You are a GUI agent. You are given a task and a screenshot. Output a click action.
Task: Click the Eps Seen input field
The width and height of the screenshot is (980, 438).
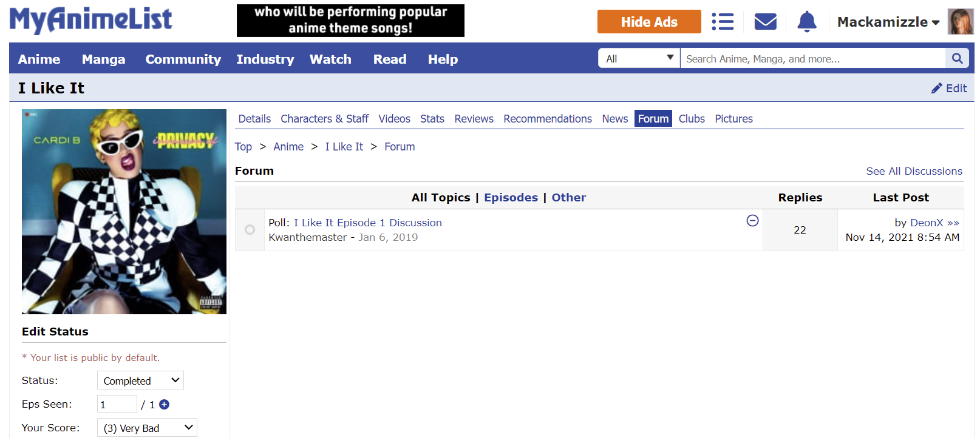point(117,405)
